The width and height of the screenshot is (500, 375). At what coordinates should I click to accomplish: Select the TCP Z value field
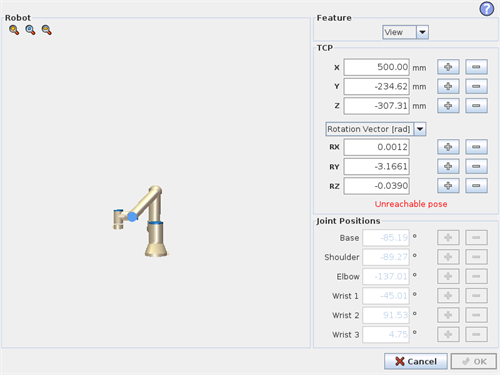coord(377,106)
